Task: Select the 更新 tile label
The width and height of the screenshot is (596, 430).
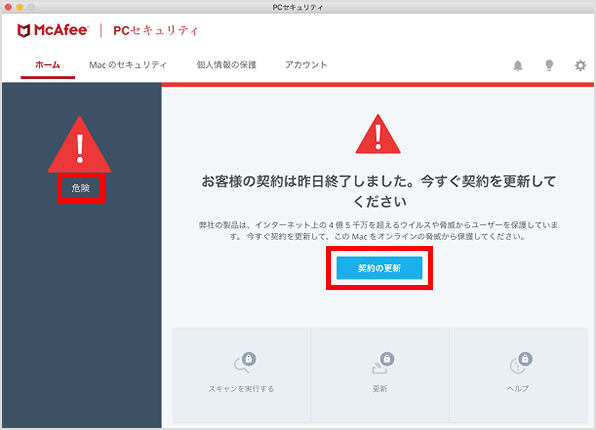Action: click(380, 389)
